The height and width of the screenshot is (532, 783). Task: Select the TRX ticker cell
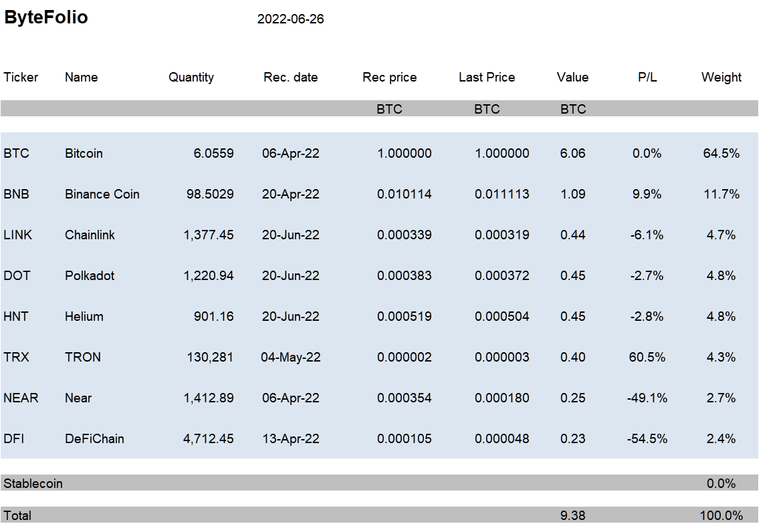click(x=17, y=358)
